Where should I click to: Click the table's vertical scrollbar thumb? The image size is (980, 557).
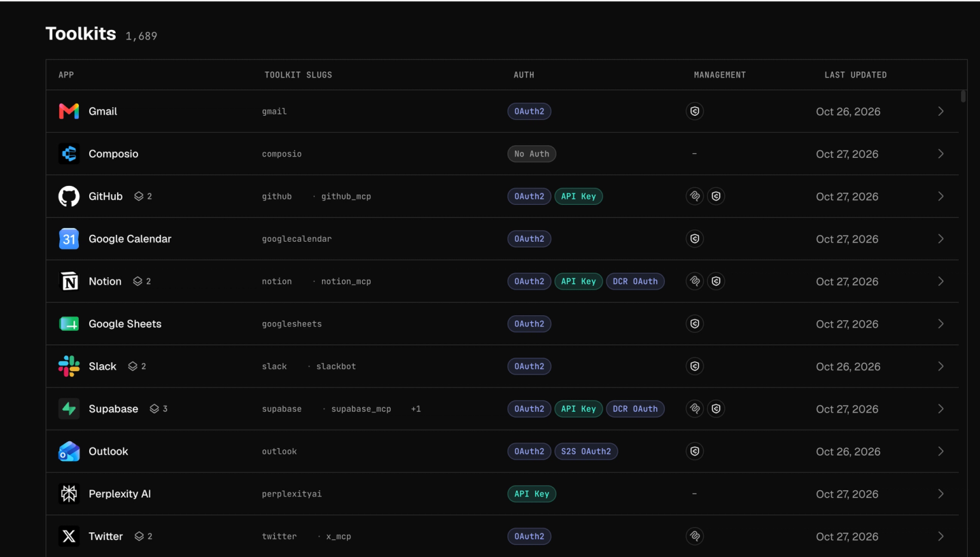coord(963,96)
